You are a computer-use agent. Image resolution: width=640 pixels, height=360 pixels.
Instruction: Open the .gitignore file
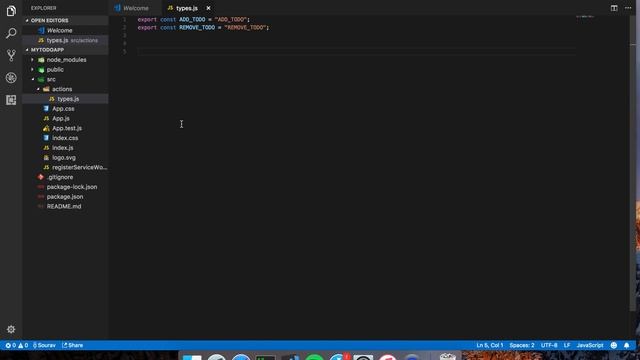click(65, 177)
